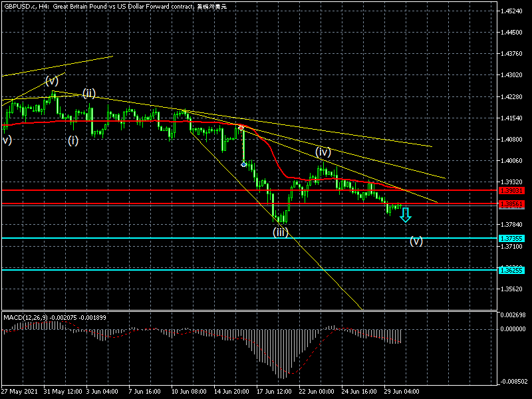Click the 1.44500 price scale value
Viewport: 532px width, 399px height.
(511, 33)
